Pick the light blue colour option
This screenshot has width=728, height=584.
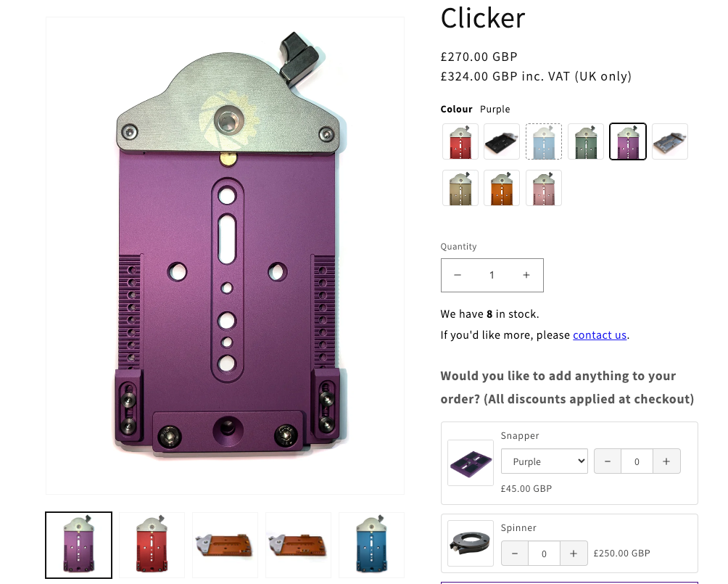click(544, 141)
